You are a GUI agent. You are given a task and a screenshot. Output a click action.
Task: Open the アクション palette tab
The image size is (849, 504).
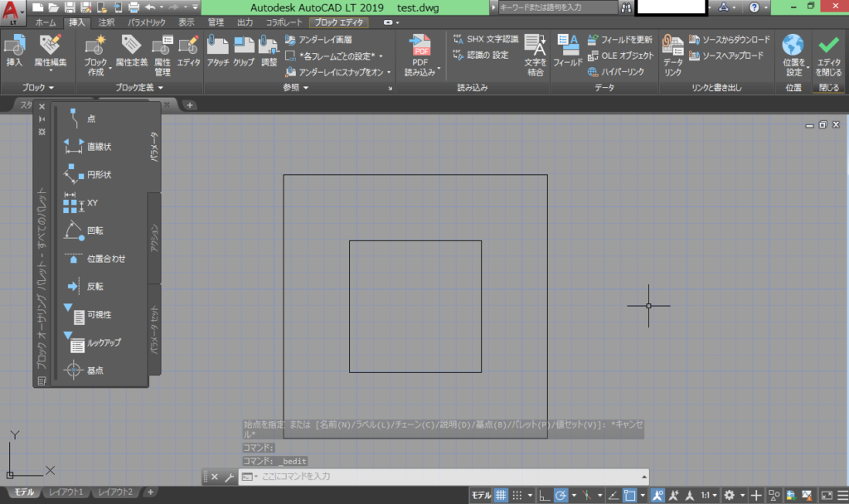click(154, 238)
